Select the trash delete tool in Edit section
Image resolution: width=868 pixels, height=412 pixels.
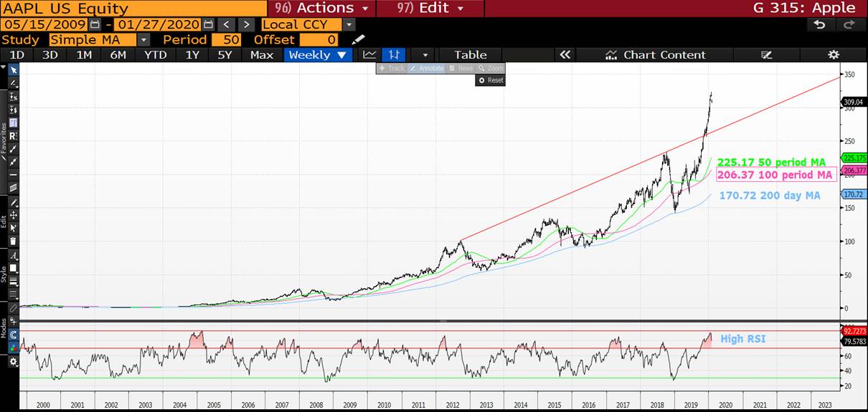click(x=13, y=241)
